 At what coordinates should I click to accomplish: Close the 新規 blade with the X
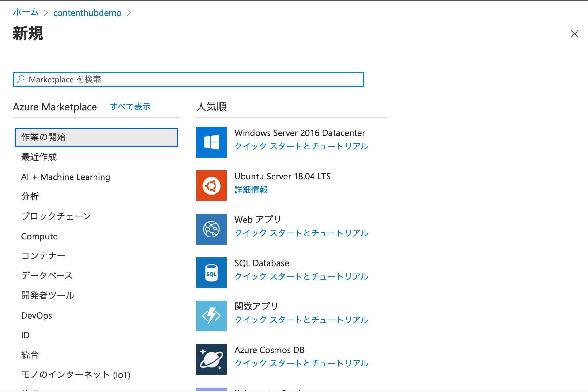[574, 34]
